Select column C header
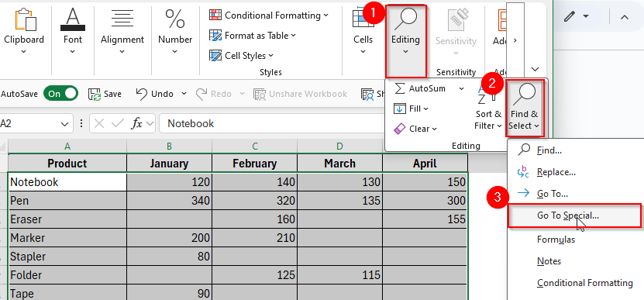Screen dimensions: 644x300 pyautogui.click(x=255, y=146)
